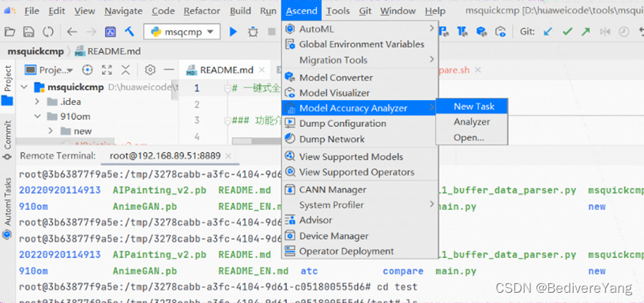Open Operator Deployment
This screenshot has height=303, width=644.
(360, 251)
